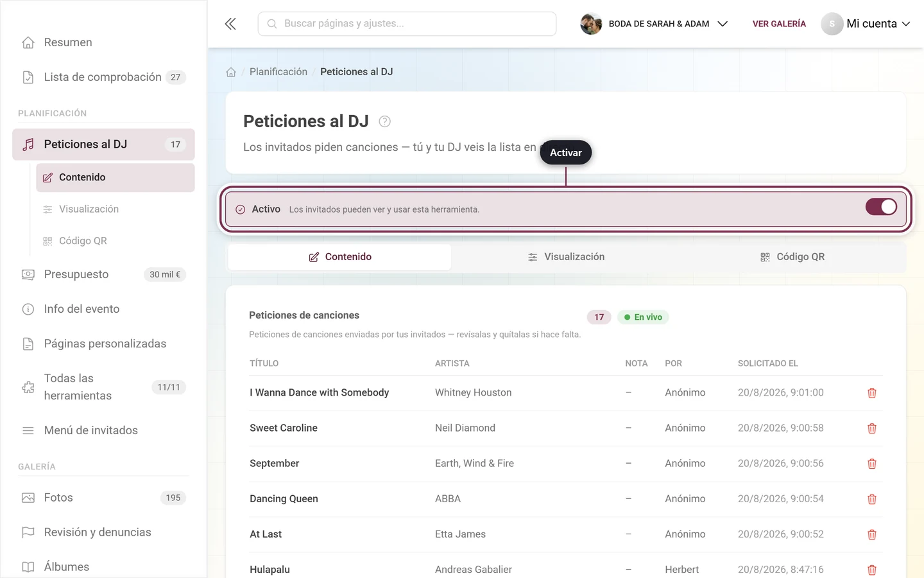Collapse sidebar with double-chevron icon
The width and height of the screenshot is (924, 578).
pyautogui.click(x=230, y=24)
